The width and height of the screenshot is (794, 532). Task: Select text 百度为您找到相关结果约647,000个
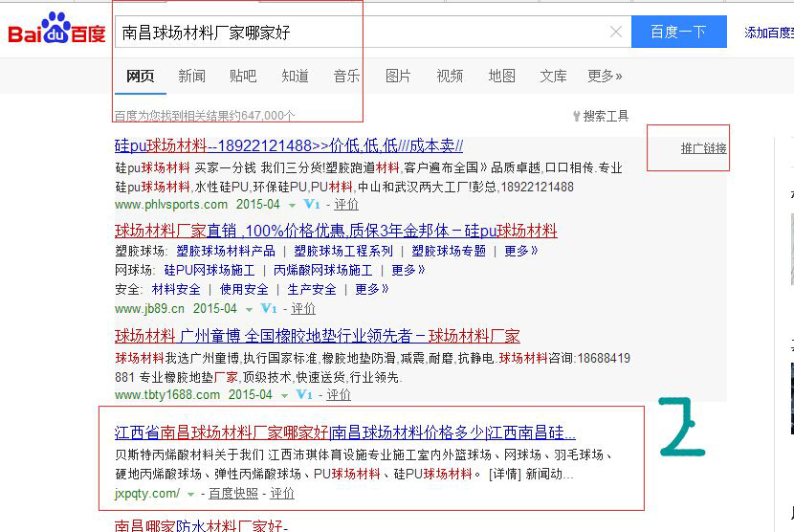pos(205,116)
